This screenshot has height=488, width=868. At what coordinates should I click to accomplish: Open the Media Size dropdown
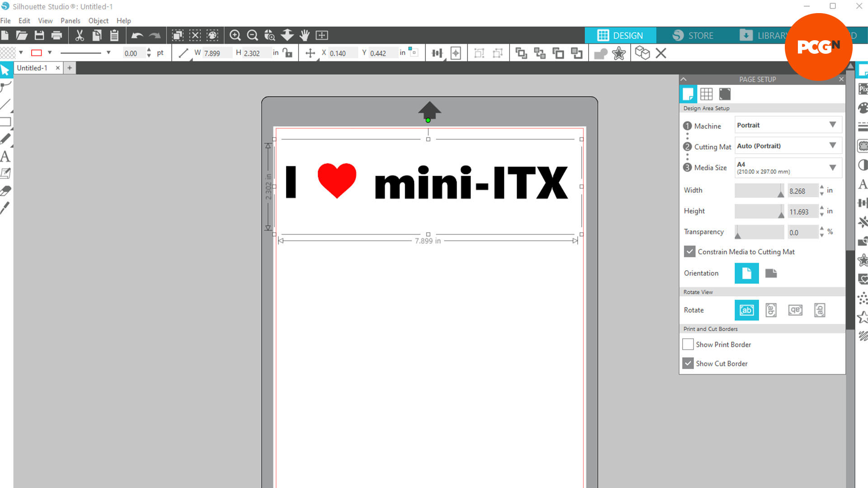pos(832,168)
